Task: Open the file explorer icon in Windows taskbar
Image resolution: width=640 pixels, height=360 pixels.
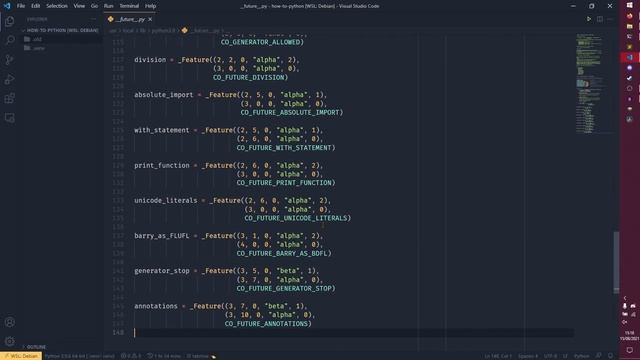Action: (x=630, y=26)
